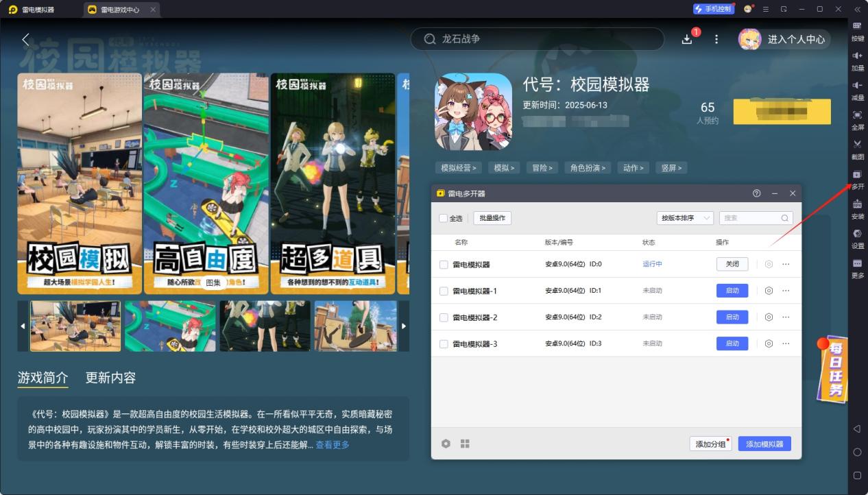Open the 查看更多 link in description

coord(333,445)
